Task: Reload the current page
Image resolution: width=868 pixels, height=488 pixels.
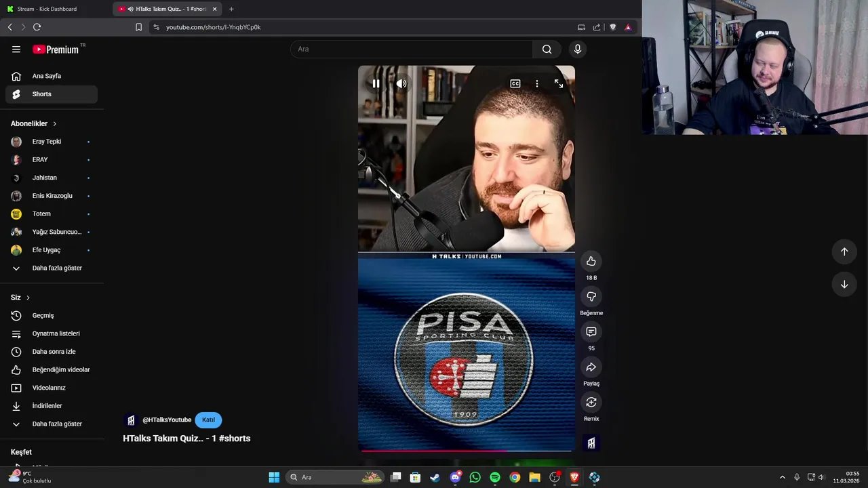Action: pos(37,27)
